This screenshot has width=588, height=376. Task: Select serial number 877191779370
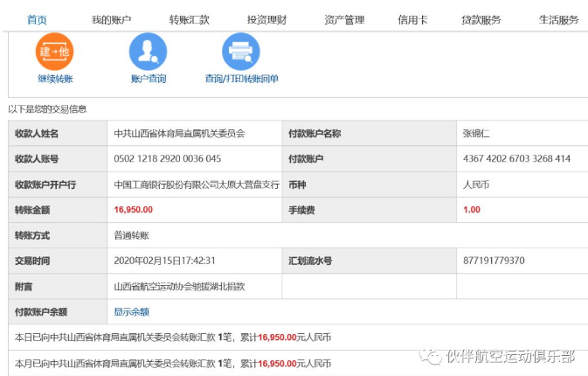pos(494,261)
